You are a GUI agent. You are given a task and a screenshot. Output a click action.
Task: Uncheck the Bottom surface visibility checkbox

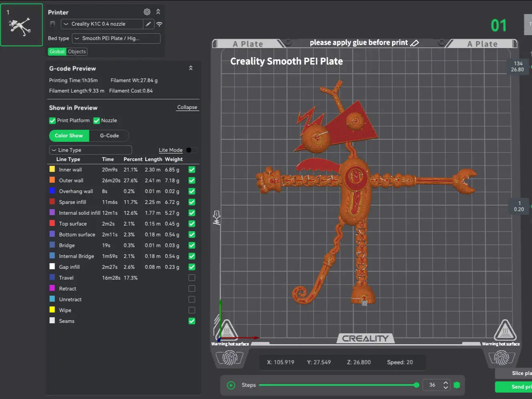[192, 235]
